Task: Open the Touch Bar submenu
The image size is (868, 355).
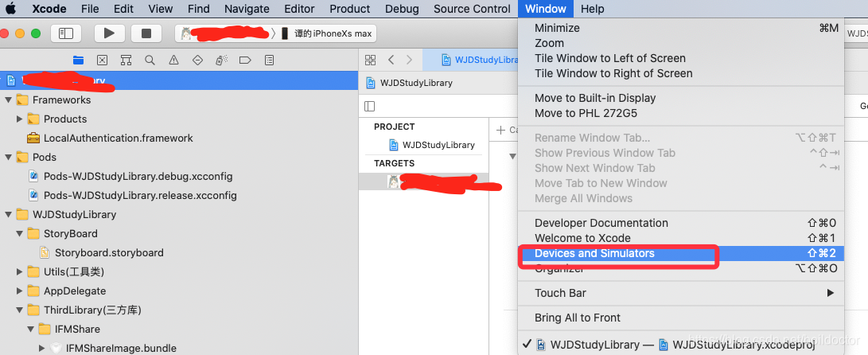Action: pyautogui.click(x=681, y=293)
